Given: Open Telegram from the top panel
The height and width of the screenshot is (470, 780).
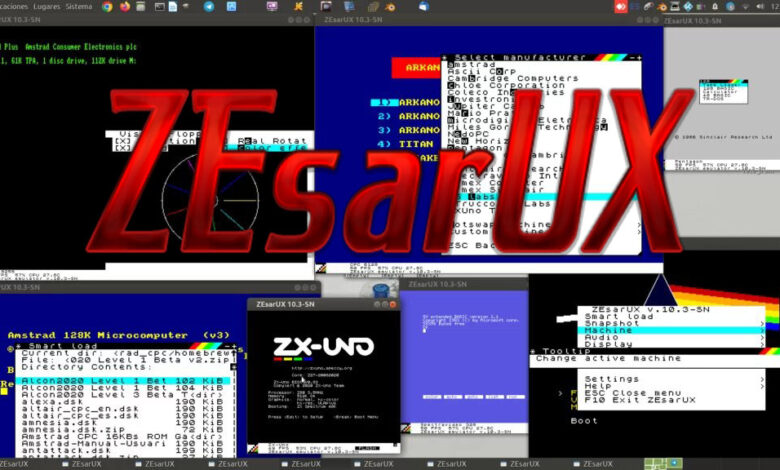Looking at the screenshot, I should point(209,6).
